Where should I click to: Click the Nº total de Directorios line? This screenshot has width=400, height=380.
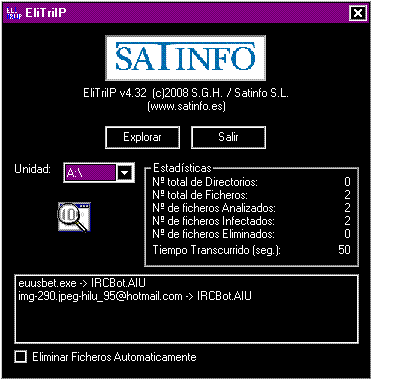pyautogui.click(x=251, y=182)
